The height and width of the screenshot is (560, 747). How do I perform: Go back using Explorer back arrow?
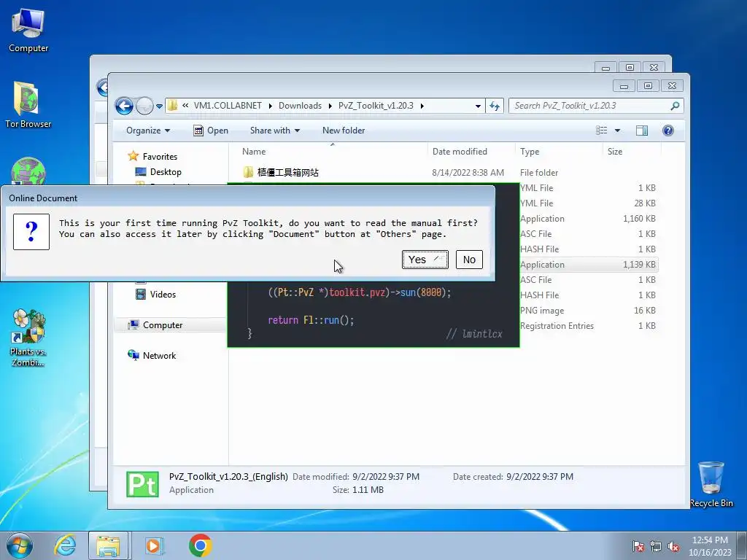[x=124, y=106]
